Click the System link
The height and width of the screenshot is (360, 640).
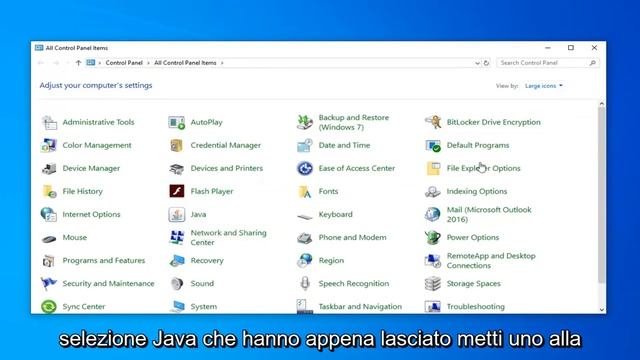tap(204, 307)
